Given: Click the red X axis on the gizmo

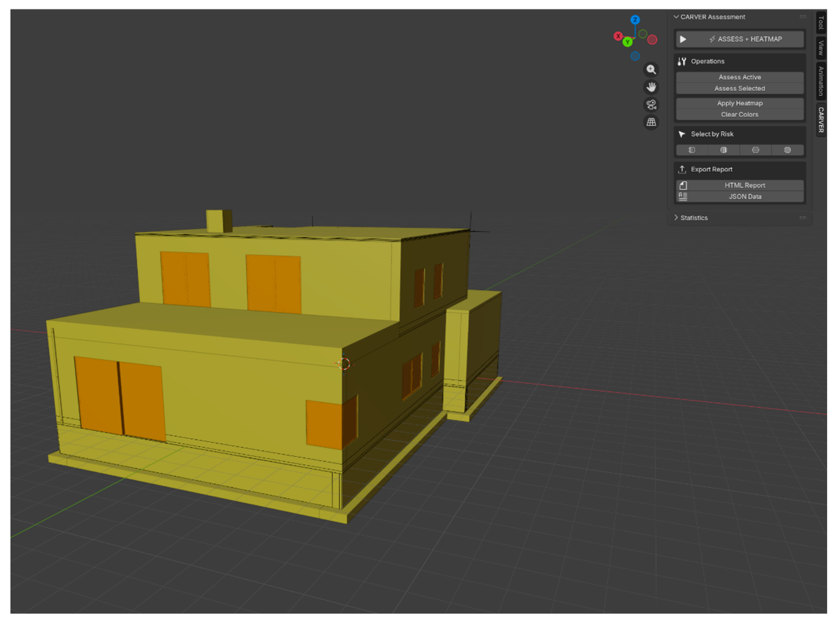Looking at the screenshot, I should (x=618, y=36).
